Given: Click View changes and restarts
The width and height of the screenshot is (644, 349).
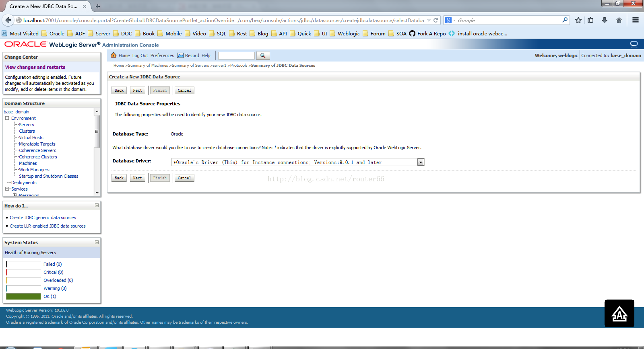Looking at the screenshot, I should click(x=35, y=67).
